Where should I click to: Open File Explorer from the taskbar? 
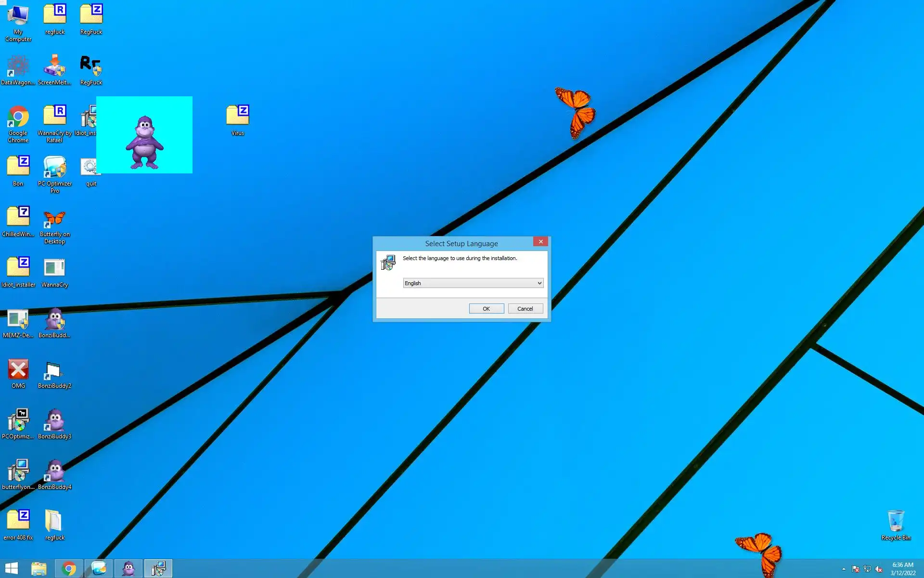[x=39, y=568]
